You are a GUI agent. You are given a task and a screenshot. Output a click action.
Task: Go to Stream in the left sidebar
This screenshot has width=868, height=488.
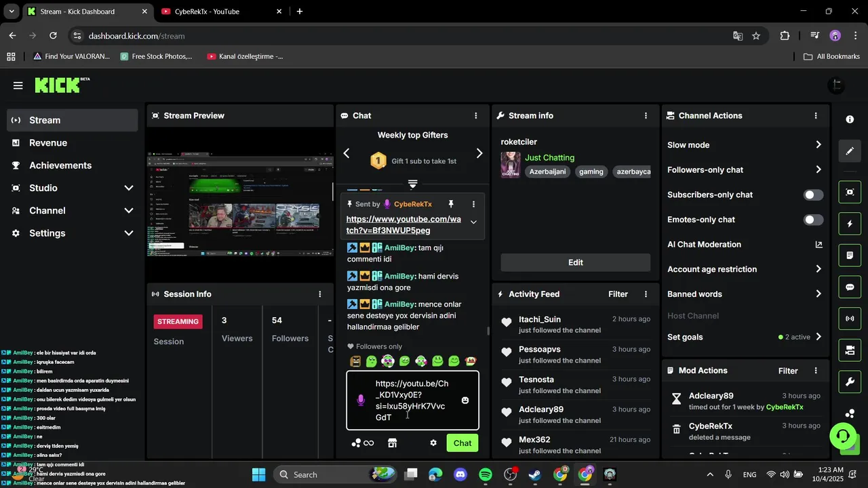point(73,120)
